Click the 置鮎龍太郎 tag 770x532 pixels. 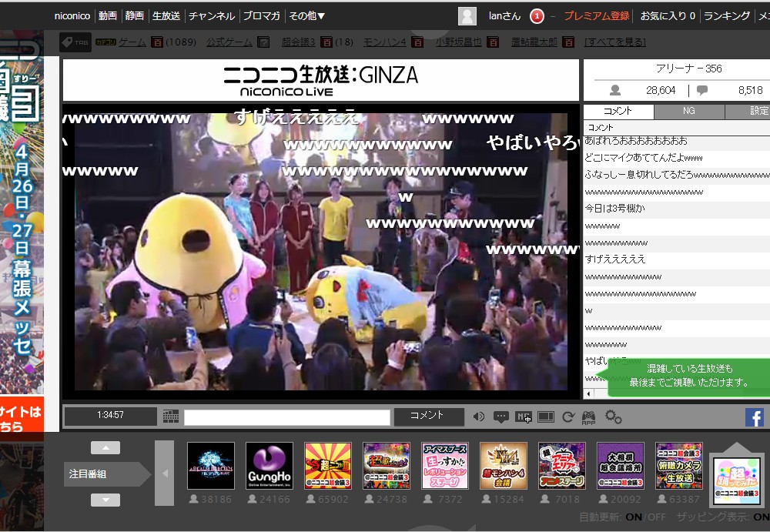[x=534, y=42]
